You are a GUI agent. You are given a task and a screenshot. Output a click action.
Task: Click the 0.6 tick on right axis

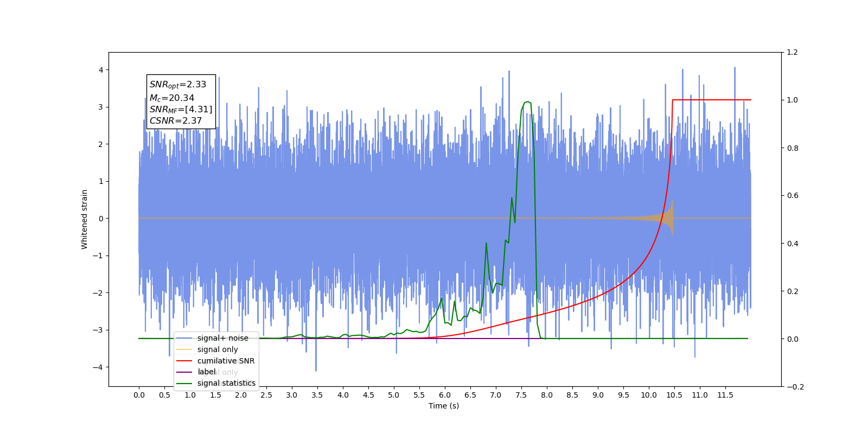(x=793, y=195)
